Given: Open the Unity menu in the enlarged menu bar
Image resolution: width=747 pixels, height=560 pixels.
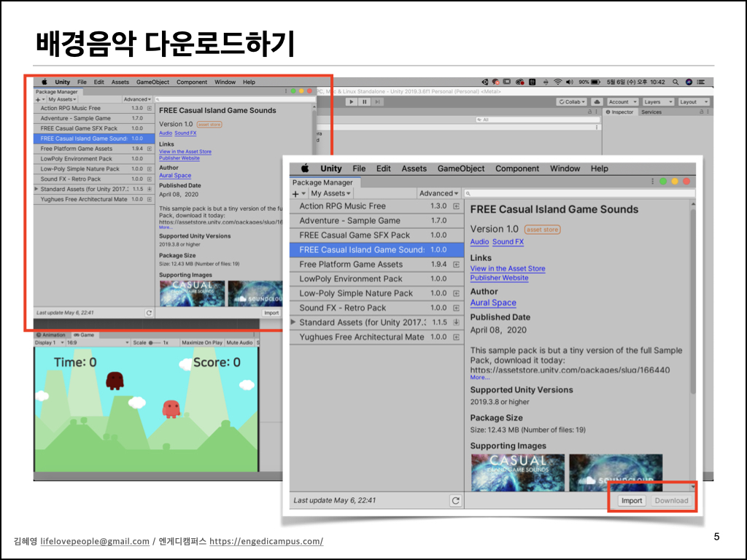Looking at the screenshot, I should pos(331,168).
